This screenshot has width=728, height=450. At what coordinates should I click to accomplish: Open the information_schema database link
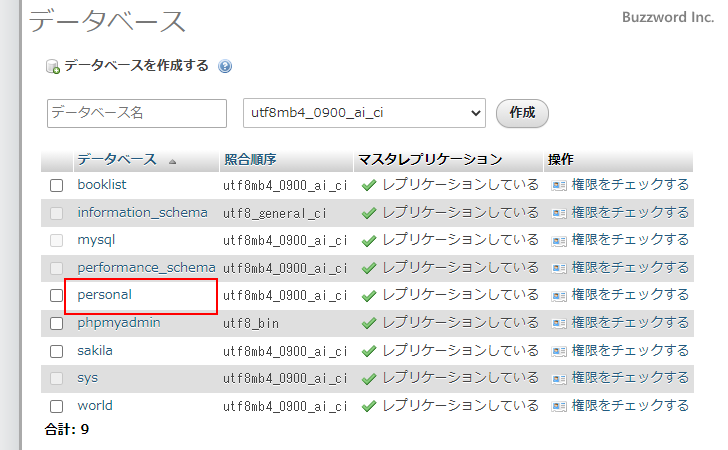point(143,213)
